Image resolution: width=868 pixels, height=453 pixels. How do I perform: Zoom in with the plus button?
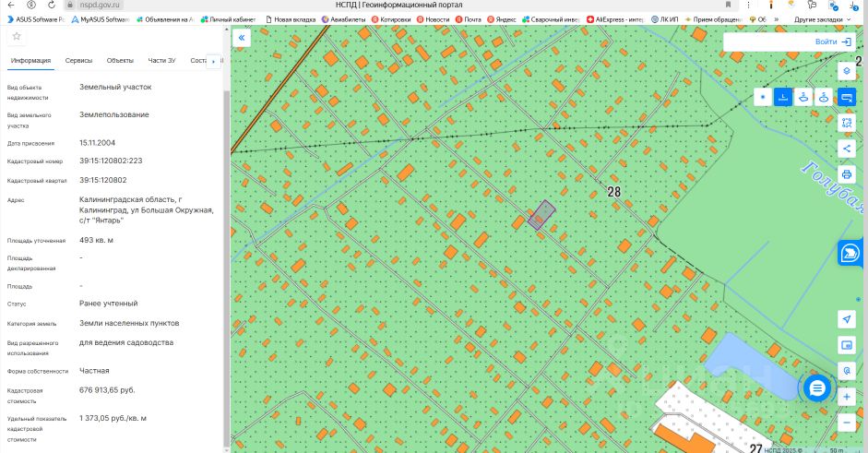pos(847,397)
